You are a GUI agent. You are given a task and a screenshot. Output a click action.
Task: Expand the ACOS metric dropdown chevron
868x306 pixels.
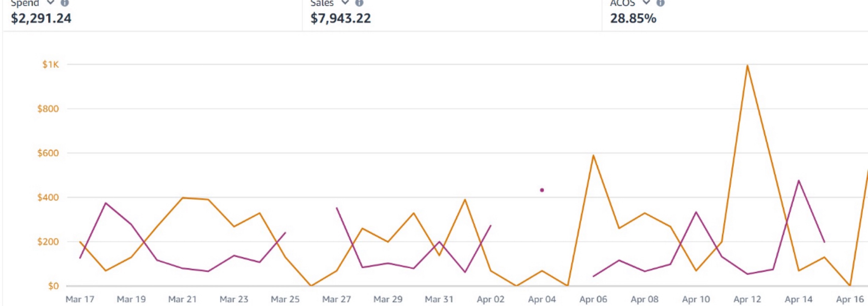tap(646, 2)
